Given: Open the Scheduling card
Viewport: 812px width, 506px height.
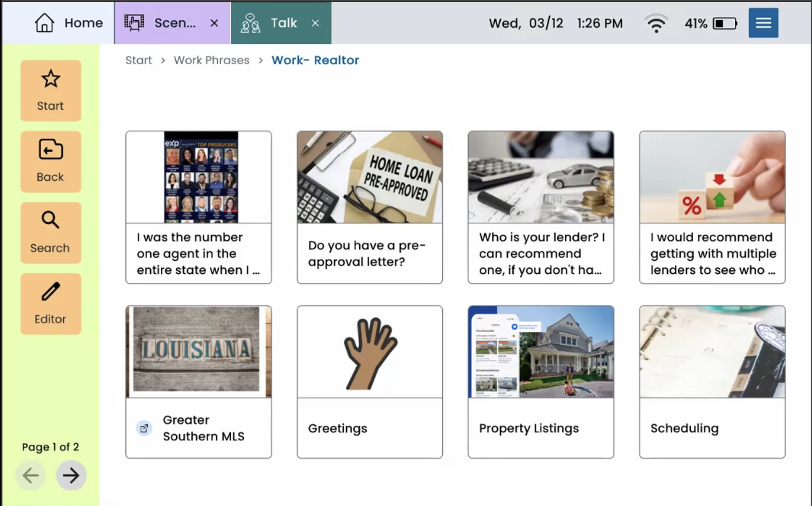Looking at the screenshot, I should pos(712,381).
